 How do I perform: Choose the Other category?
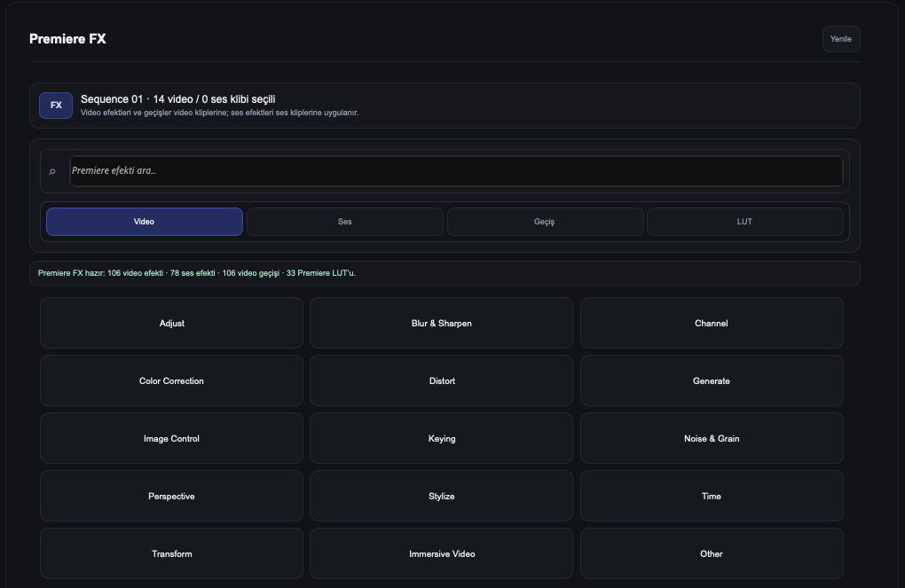712,554
